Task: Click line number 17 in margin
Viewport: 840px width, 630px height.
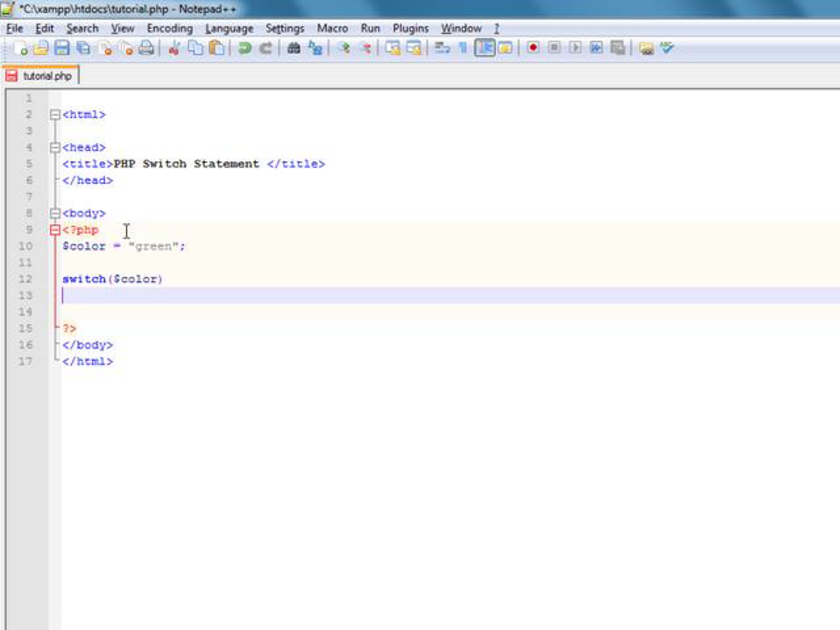Action: pyautogui.click(x=26, y=361)
